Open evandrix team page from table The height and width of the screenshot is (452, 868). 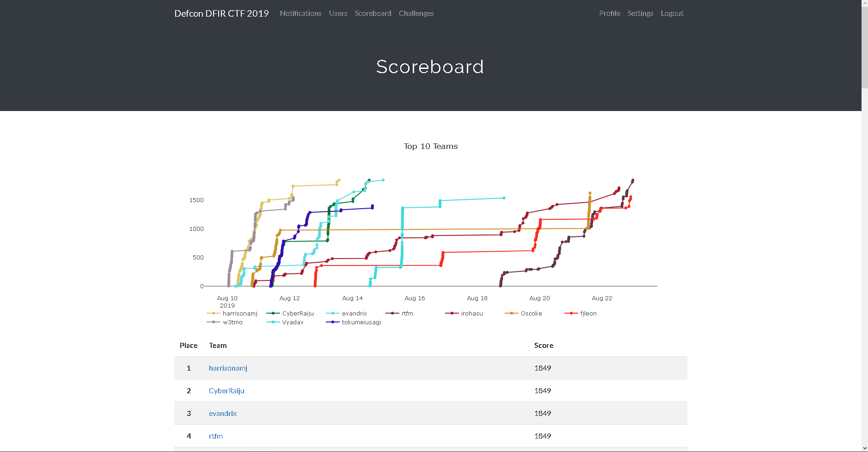coord(223,414)
